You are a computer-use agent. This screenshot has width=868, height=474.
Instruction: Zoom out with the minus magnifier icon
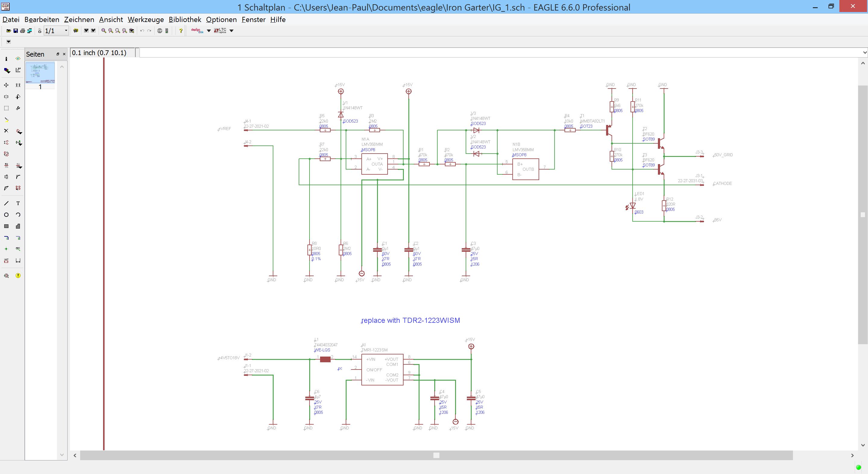pos(118,31)
